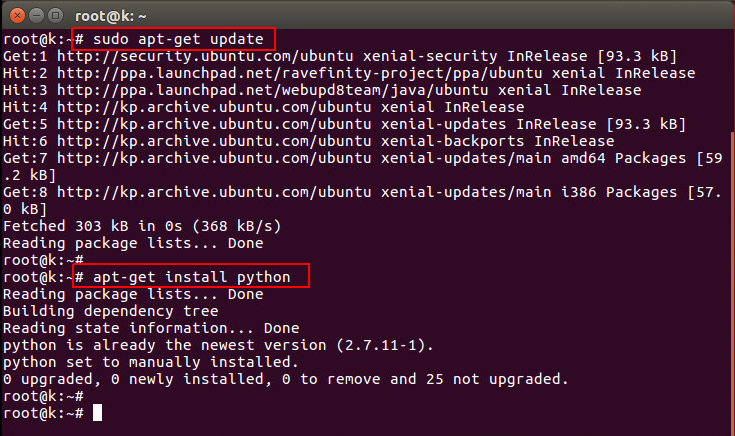Click the blinking cursor at the last prompt
735x436 pixels.
(98, 413)
